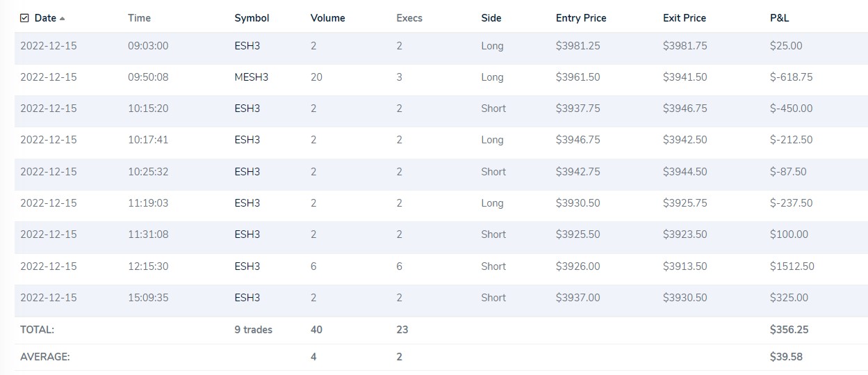Select the trade with entry price $3942.75

441,172
